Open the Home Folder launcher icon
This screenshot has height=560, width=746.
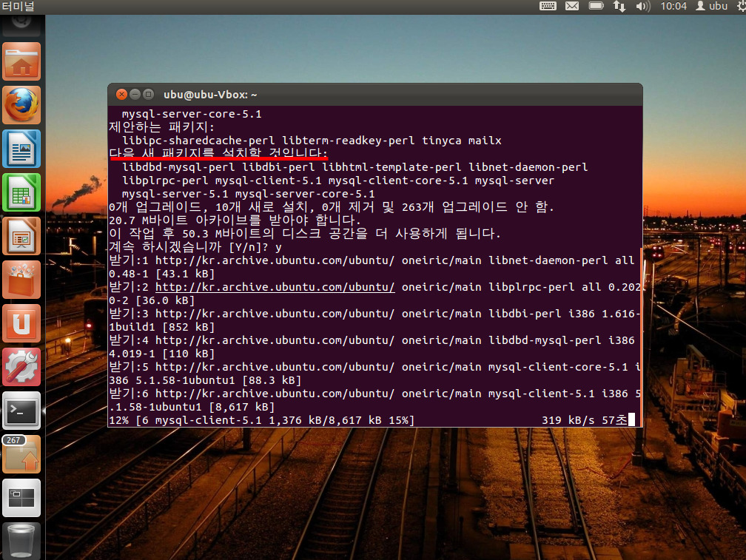[x=21, y=62]
